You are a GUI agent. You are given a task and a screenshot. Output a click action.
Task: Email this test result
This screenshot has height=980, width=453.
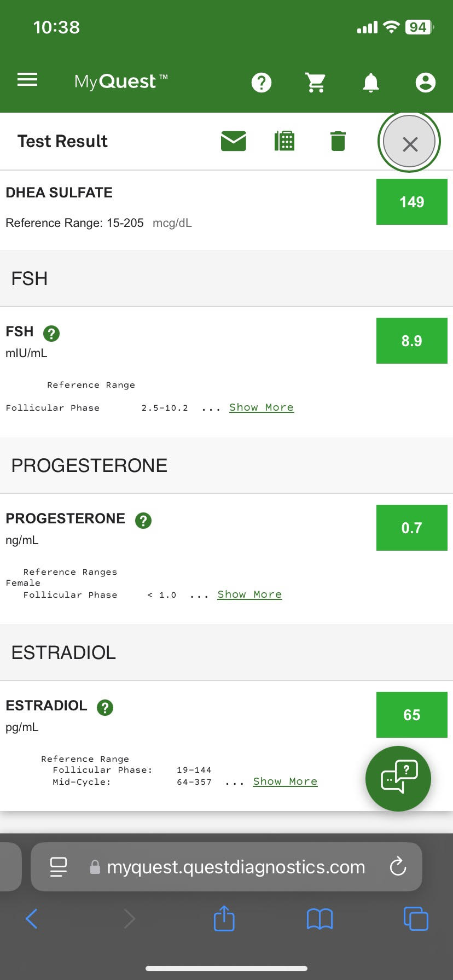[234, 141]
